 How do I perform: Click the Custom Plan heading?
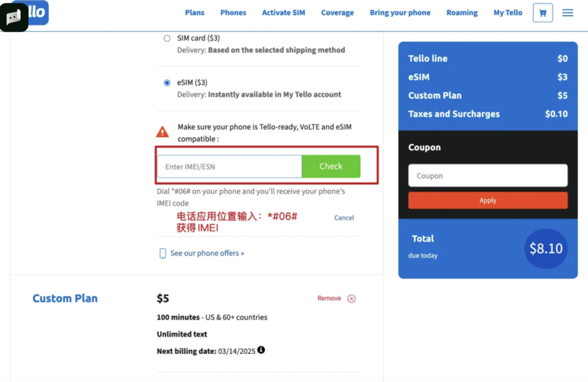point(65,299)
